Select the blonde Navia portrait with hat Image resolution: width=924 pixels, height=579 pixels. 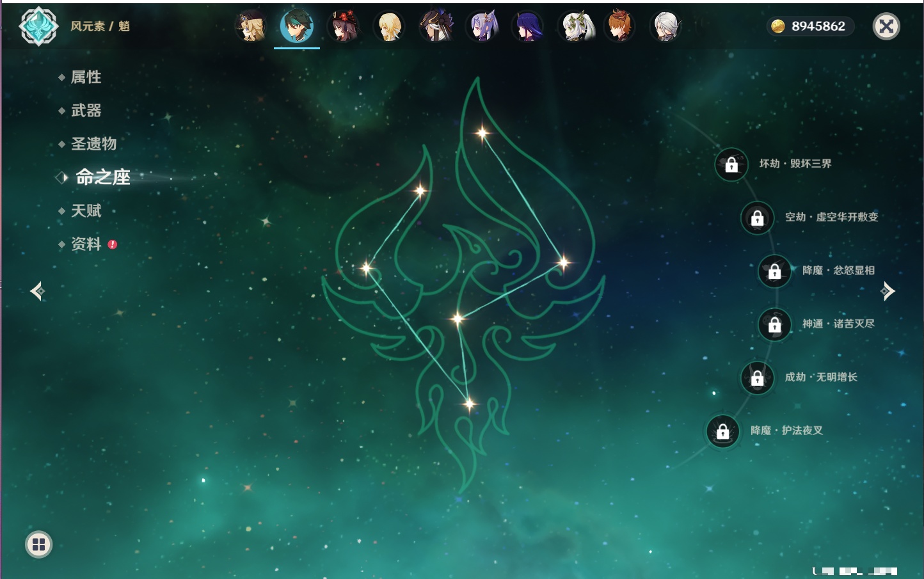[251, 27]
